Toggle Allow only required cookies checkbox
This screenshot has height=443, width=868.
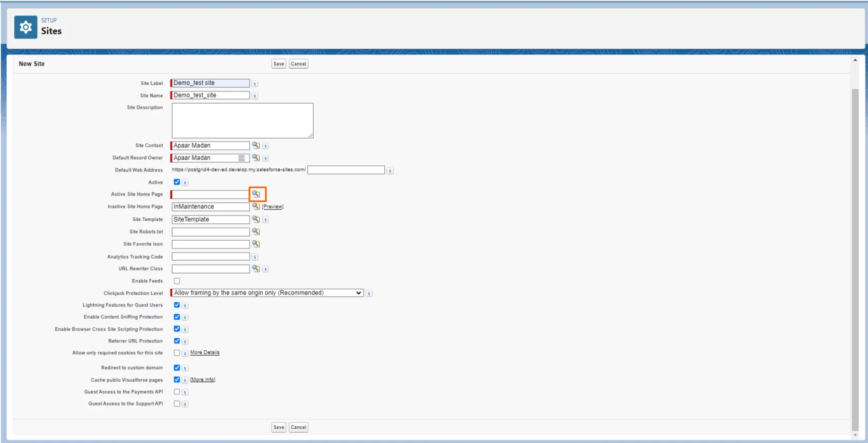[177, 353]
